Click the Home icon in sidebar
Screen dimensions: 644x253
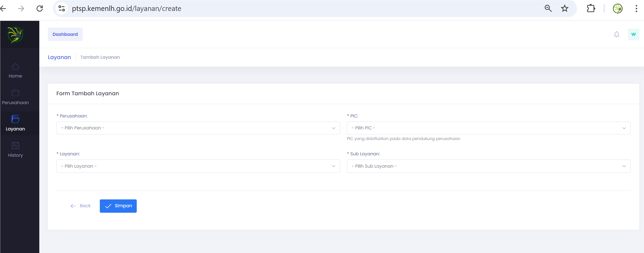pyautogui.click(x=15, y=67)
